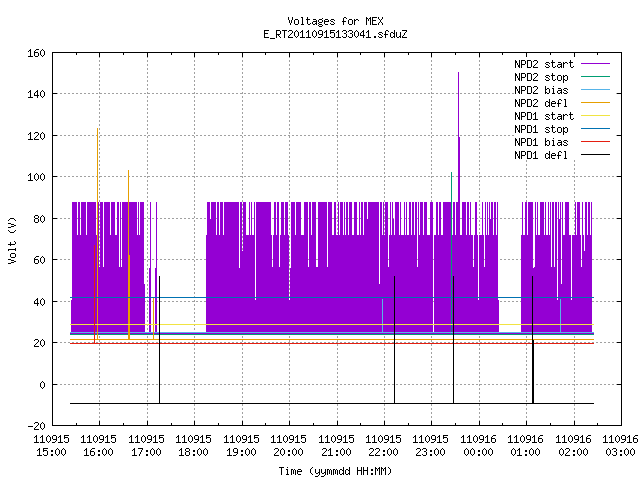Click the blue NPD1 stop legend line
The width and height of the screenshot is (640, 480).
(596, 129)
